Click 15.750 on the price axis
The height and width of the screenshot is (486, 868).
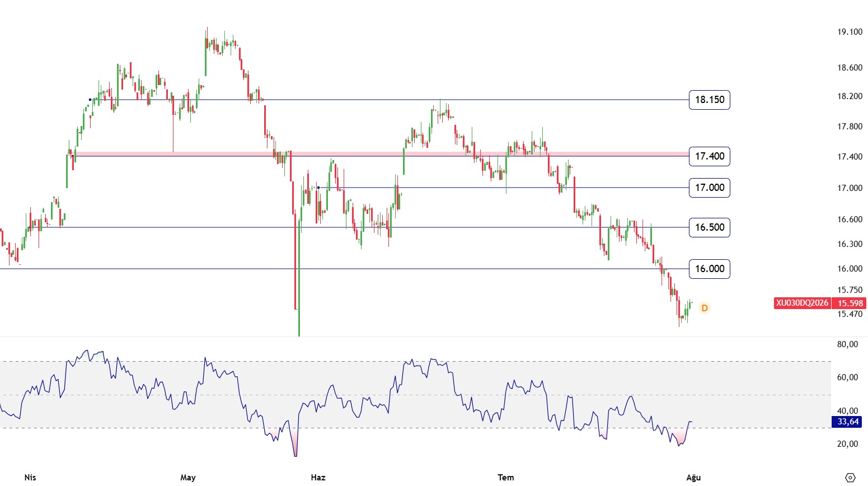point(850,290)
